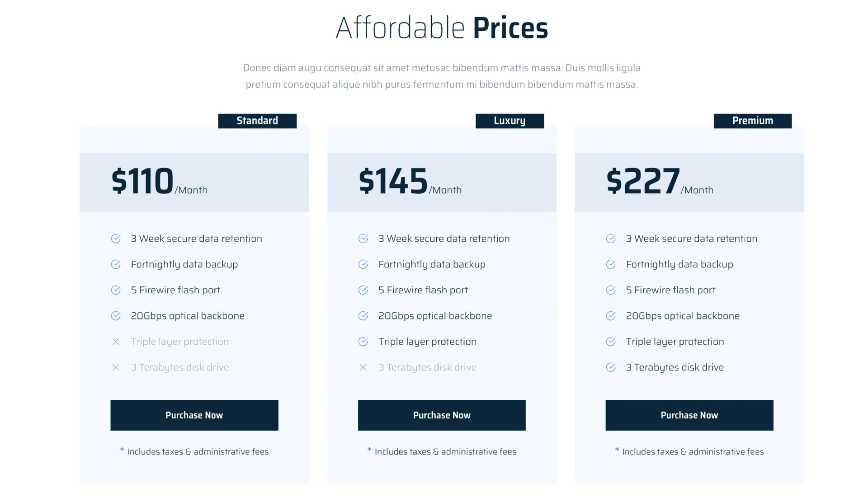Image resolution: width=868 pixels, height=502 pixels.
Task: Click the $227 per month price
Action: [x=659, y=182]
